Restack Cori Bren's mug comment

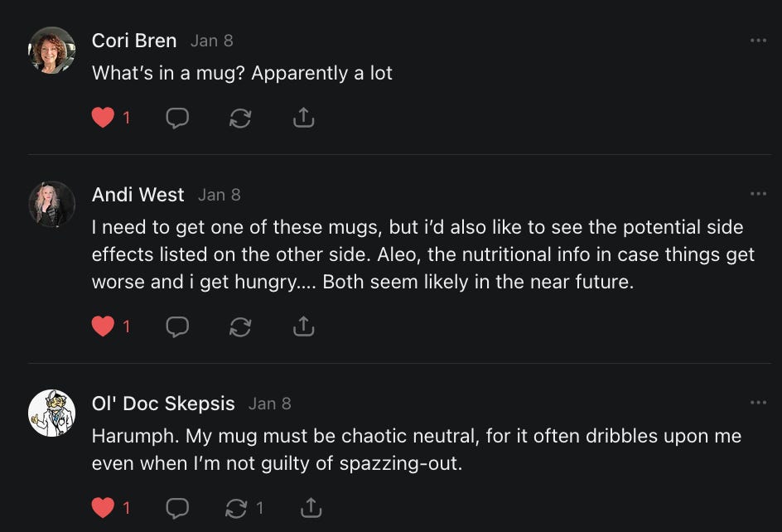(240, 118)
